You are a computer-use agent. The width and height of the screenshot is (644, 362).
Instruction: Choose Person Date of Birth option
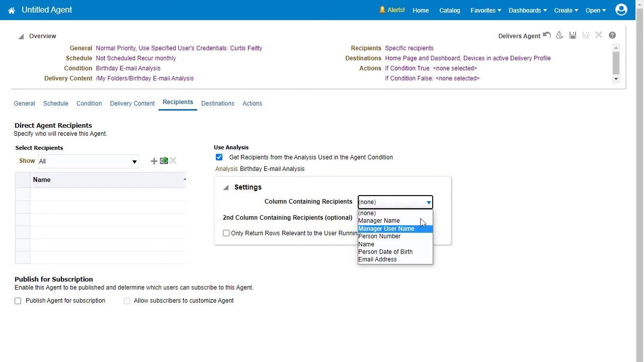click(x=395, y=252)
